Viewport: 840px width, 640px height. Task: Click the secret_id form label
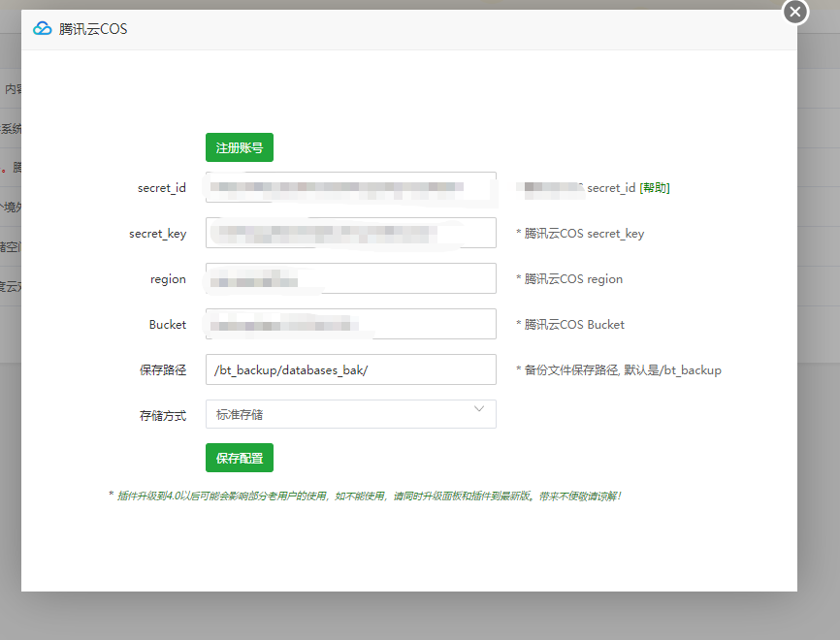click(162, 187)
